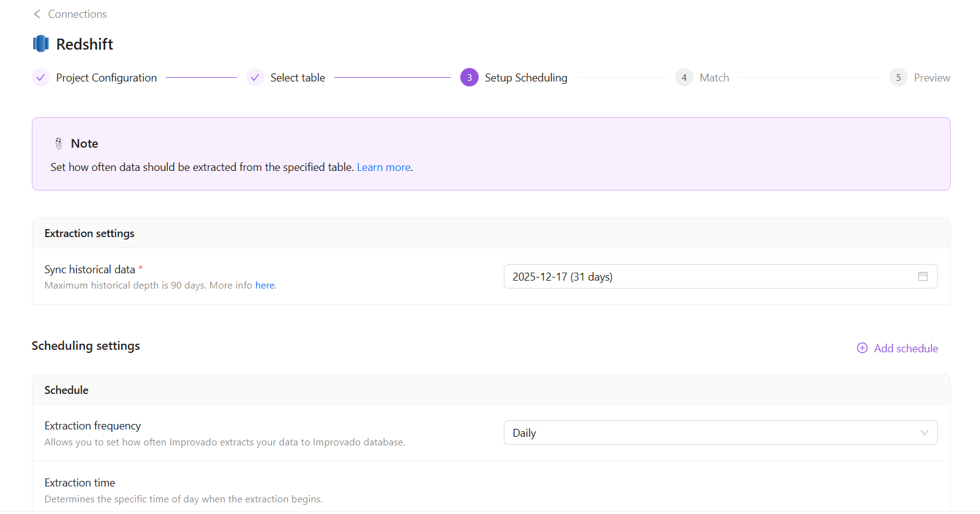
Task: Open the Match step label
Action: coord(714,78)
